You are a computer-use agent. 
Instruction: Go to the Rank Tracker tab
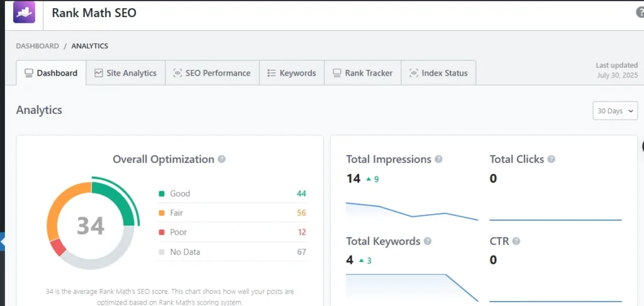(362, 73)
